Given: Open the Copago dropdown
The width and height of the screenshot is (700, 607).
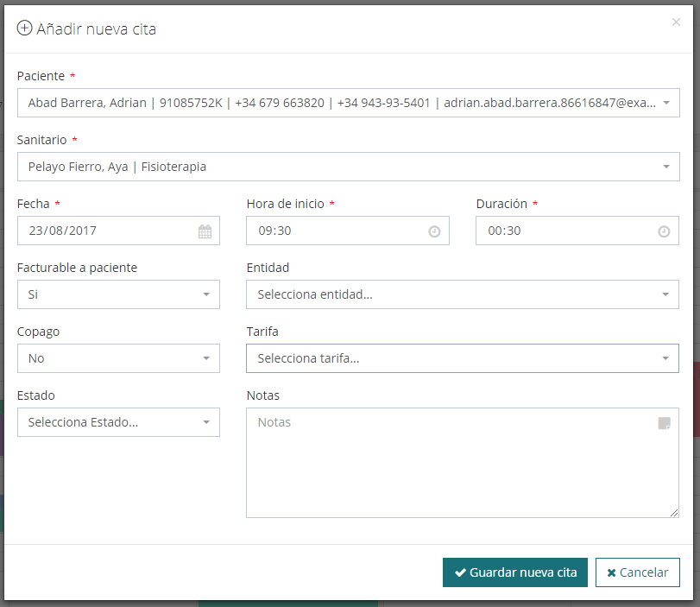Looking at the screenshot, I should (x=118, y=358).
